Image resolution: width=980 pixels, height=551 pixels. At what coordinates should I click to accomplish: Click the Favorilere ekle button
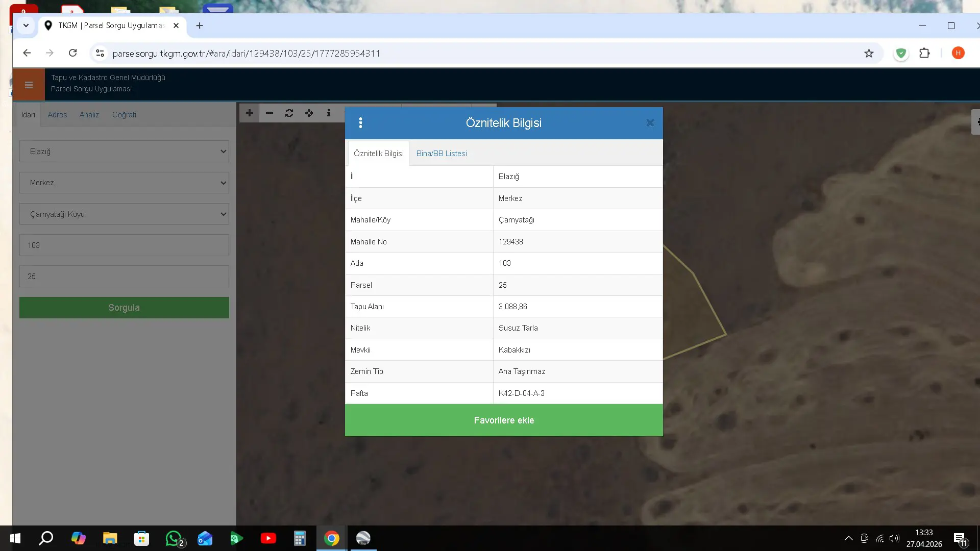click(x=504, y=420)
